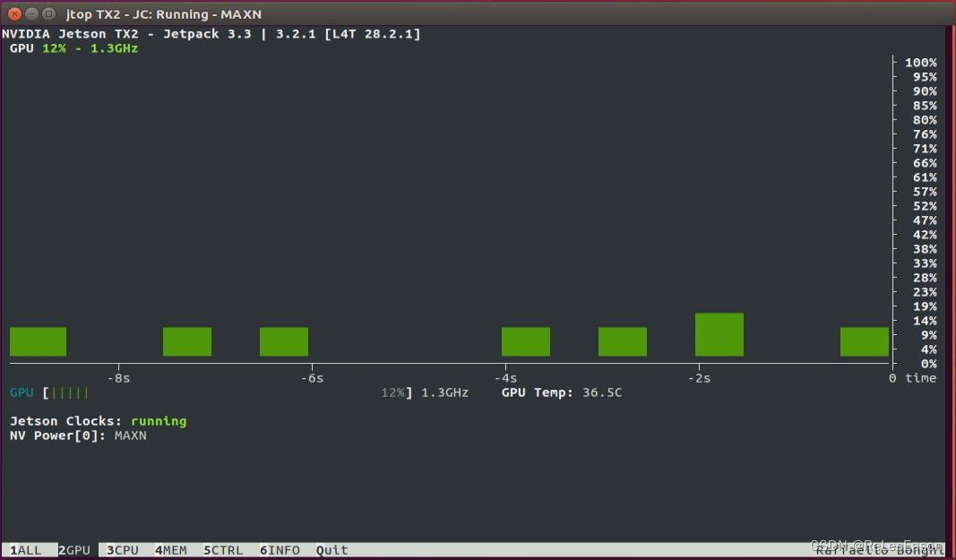956x560 pixels.
Task: Minimize the jtop terminal window
Action: [31, 13]
